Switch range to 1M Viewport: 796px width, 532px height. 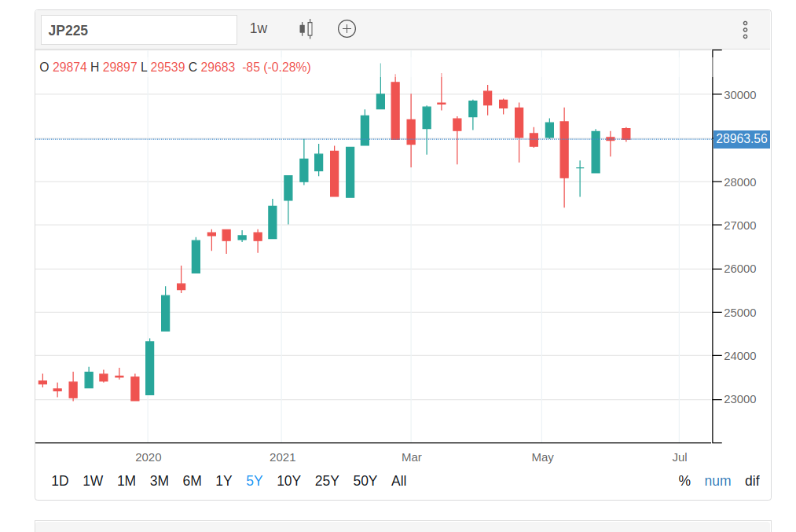(127, 481)
